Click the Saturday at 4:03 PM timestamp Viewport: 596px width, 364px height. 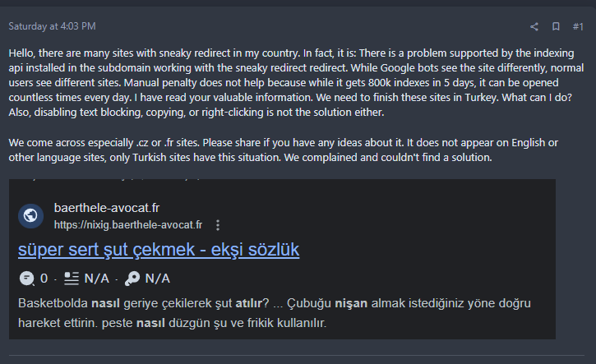coord(52,26)
